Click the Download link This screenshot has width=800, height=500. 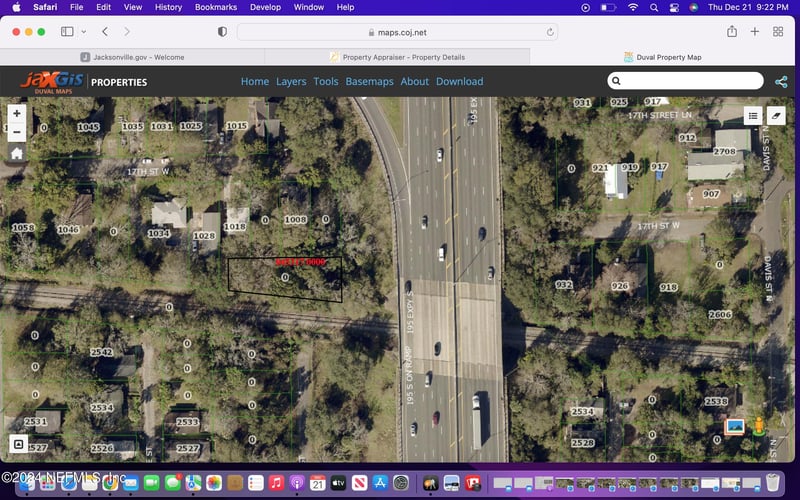point(459,82)
